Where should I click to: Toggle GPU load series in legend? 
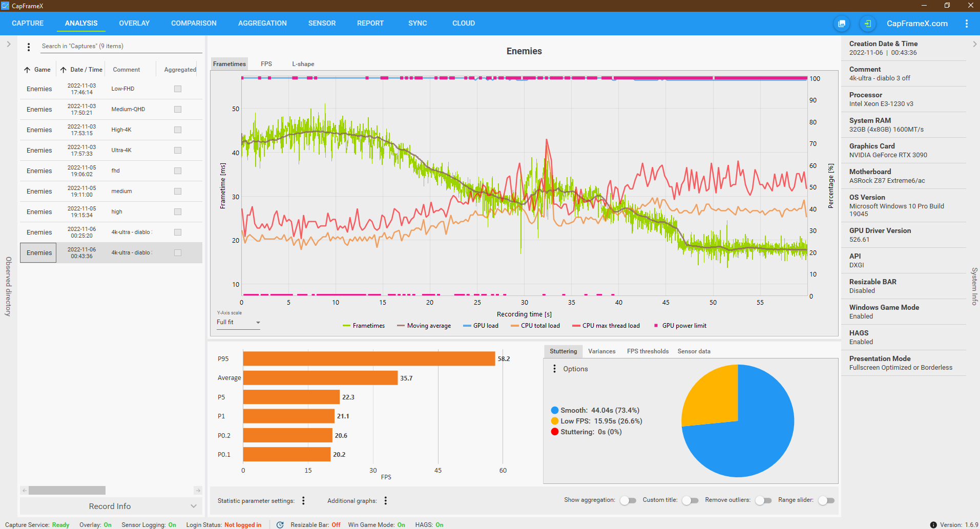click(481, 326)
